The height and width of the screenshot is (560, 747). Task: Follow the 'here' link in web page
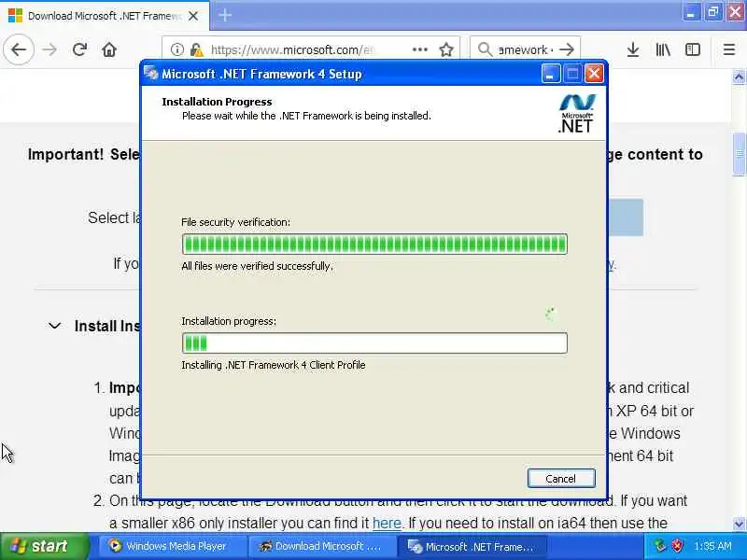point(387,524)
